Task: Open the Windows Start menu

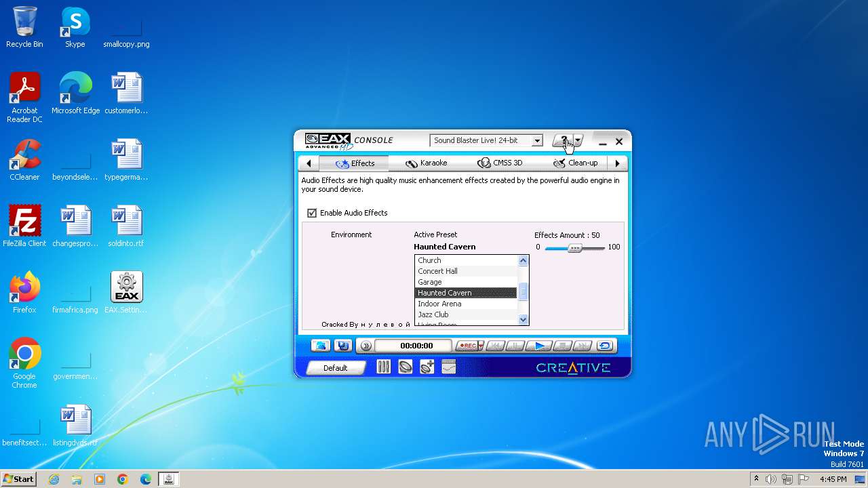Action: coord(18,479)
